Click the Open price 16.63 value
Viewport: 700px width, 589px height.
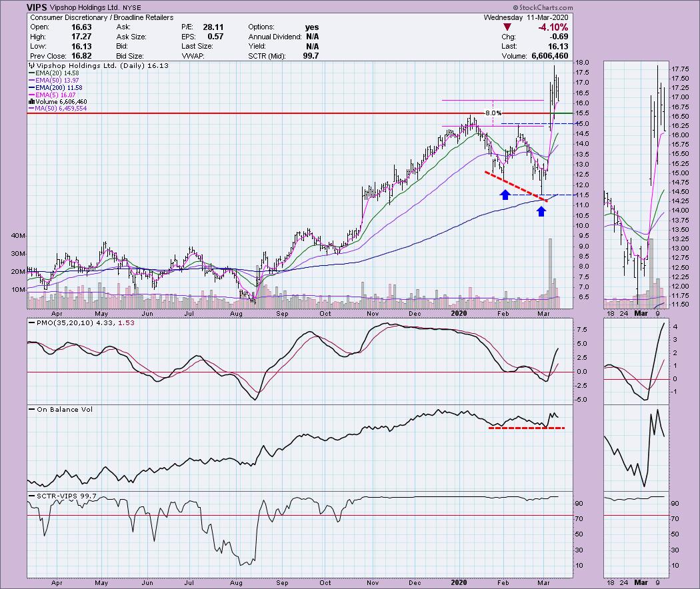81,27
